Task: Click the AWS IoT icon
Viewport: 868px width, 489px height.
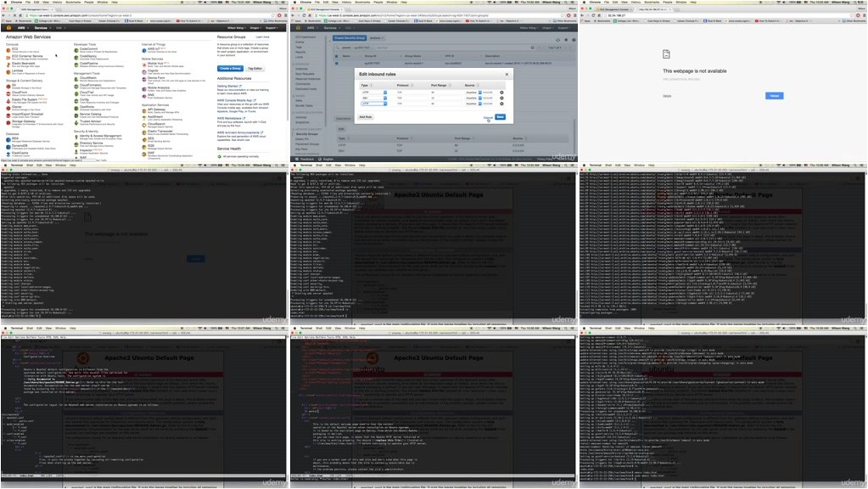Action: [x=144, y=50]
